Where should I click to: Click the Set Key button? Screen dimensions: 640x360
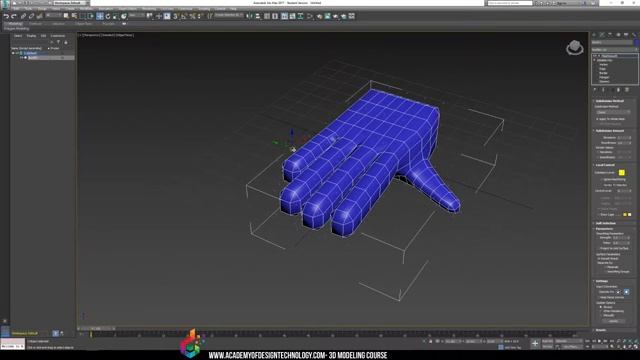click(548, 347)
